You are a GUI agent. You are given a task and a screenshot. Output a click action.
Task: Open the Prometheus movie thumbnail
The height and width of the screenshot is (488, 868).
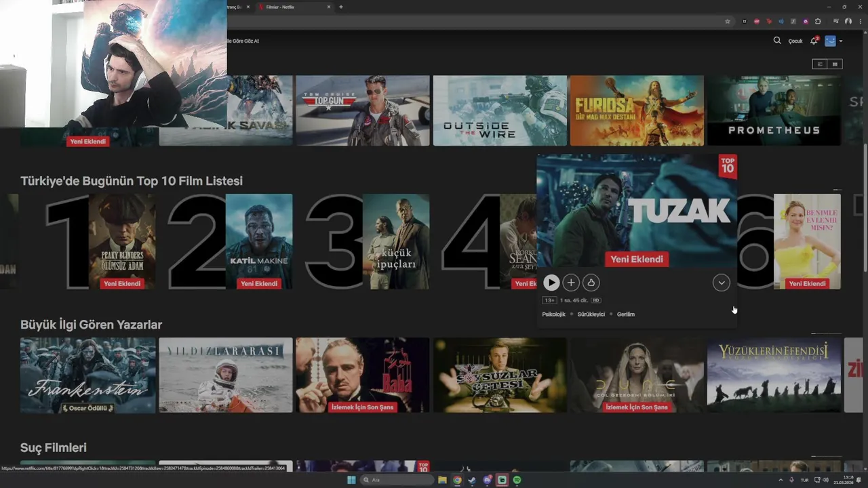click(774, 110)
